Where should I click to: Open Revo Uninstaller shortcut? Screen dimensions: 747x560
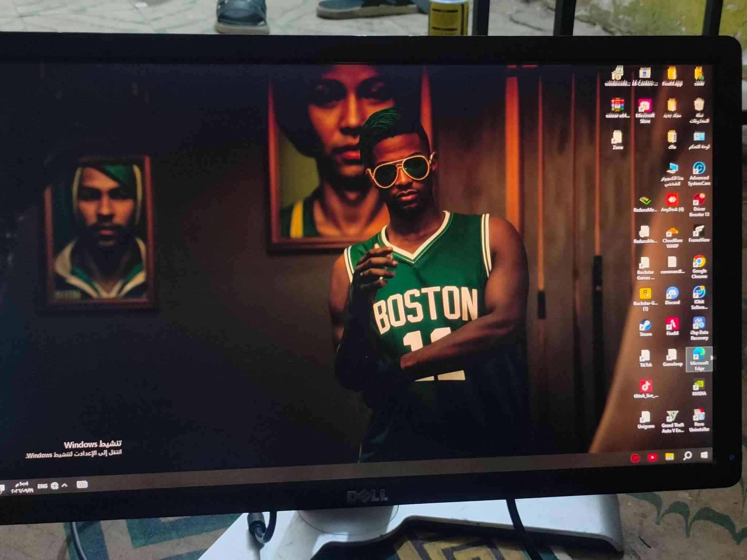(699, 420)
